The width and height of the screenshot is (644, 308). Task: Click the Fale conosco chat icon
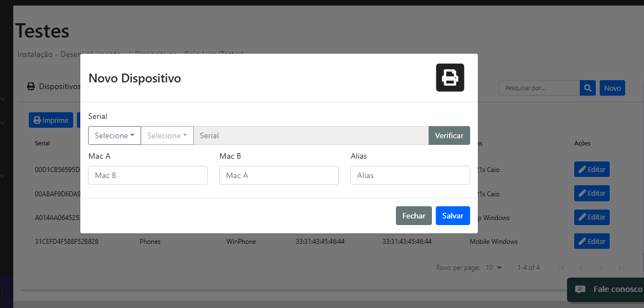tap(580, 289)
